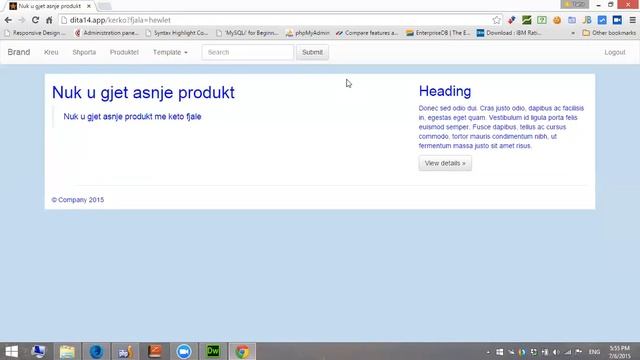This screenshot has width=640, height=360.
Task: Open the Syntax Highlight bookmark
Action: point(177,33)
